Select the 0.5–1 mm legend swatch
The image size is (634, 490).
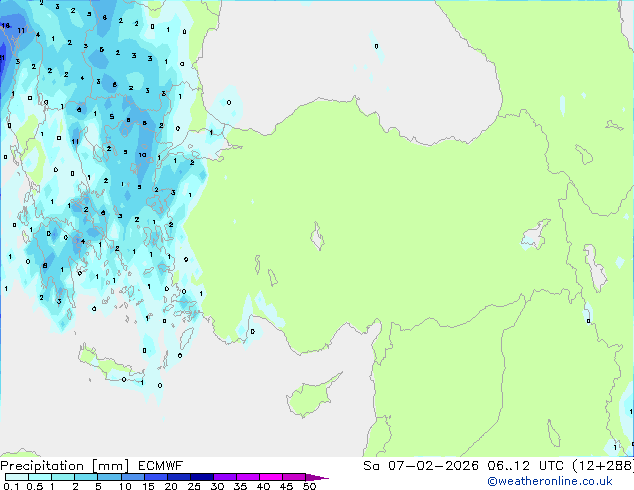pos(40,477)
